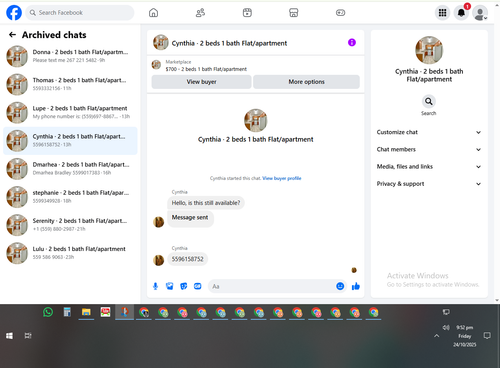The width and height of the screenshot is (500, 368).
Task: Open Lulu's archived chat
Action: coord(70,253)
